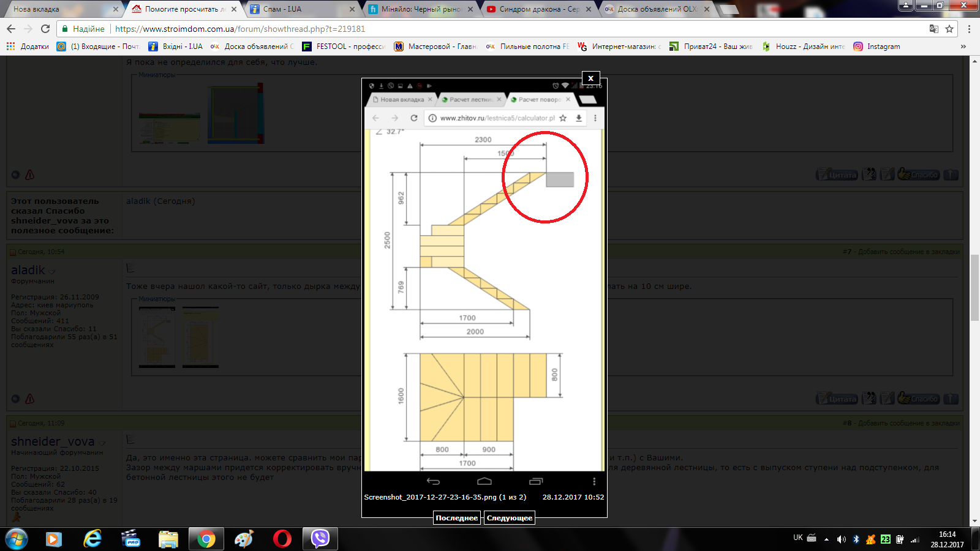Screen dimensions: 980x551
Task: Bookmark this page with star icon
Action: pos(949,29)
